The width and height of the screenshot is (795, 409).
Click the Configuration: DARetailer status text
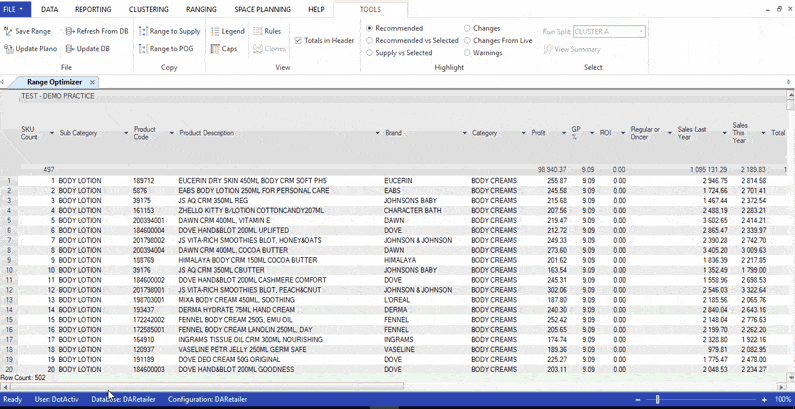click(207, 399)
